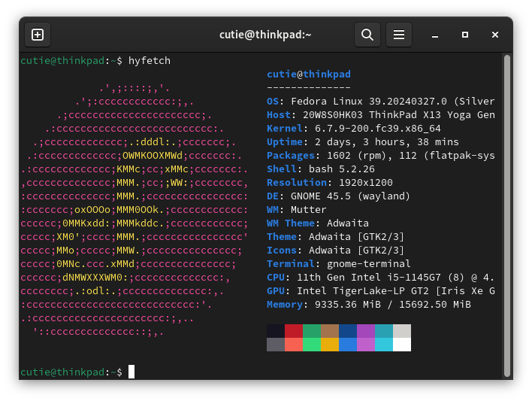
Task: Click the bottom-row dark gray swatch
Action: [276, 345]
